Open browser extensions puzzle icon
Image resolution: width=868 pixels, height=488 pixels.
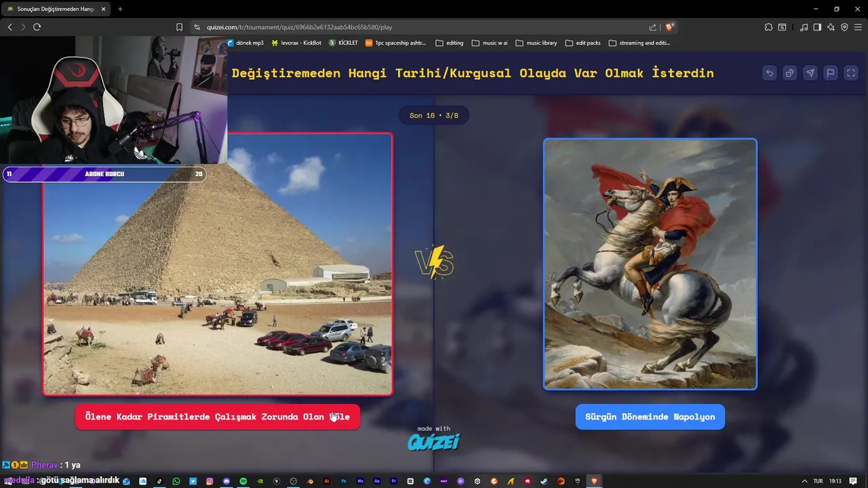click(768, 27)
